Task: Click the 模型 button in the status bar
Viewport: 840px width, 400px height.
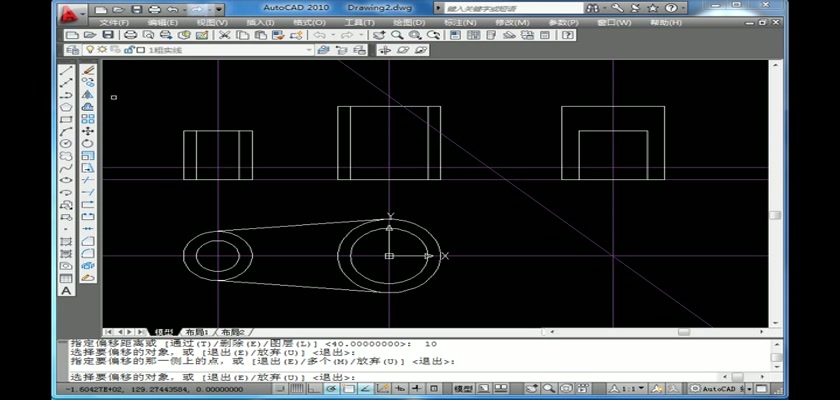Action: [463, 388]
